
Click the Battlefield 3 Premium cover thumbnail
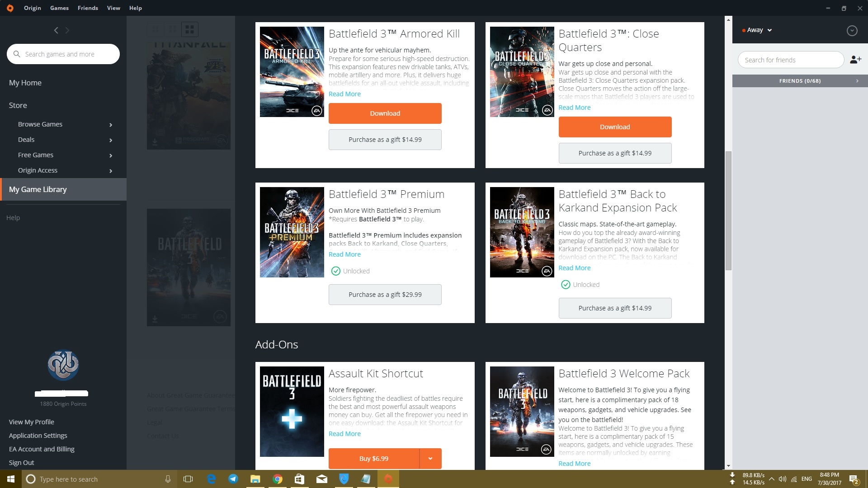point(292,232)
